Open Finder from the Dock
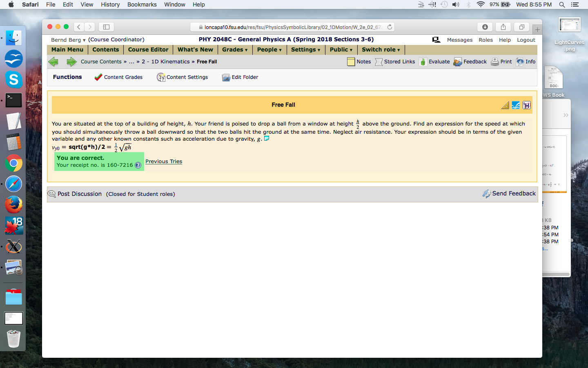 (x=13, y=38)
